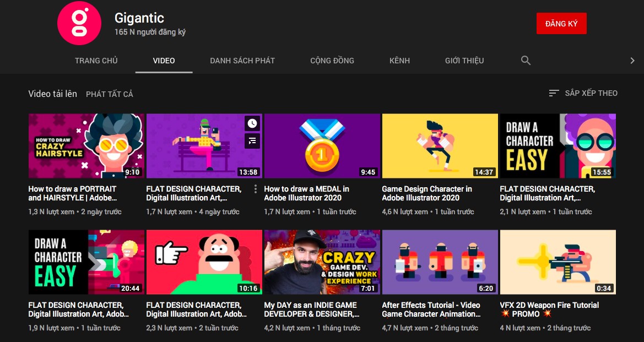644x342 pixels.
Task: Click the Watch Later clock icon on bench thumbnail
Action: point(252,123)
